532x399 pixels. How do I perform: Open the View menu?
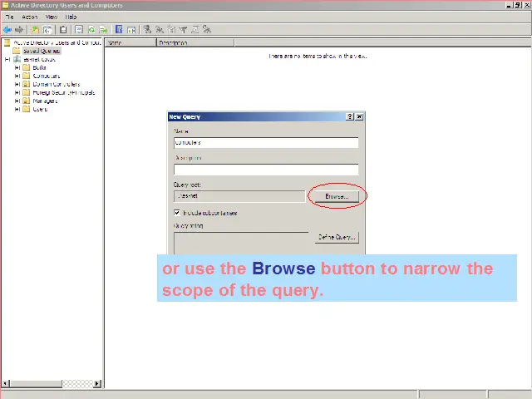(52, 17)
